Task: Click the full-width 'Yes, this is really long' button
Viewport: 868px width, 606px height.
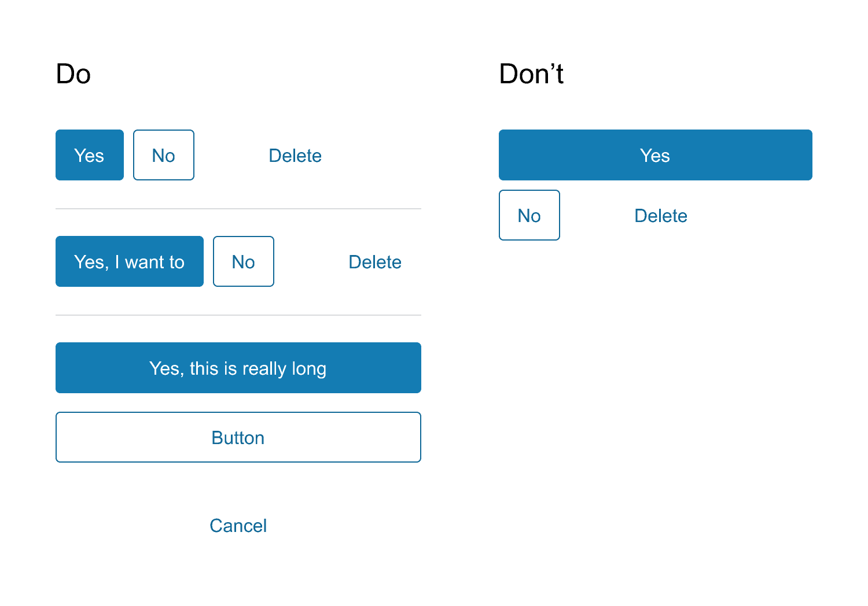Action: [238, 368]
